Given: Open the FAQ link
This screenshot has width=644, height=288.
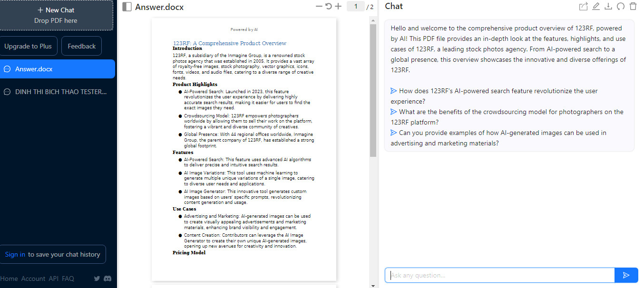Looking at the screenshot, I should [68, 278].
